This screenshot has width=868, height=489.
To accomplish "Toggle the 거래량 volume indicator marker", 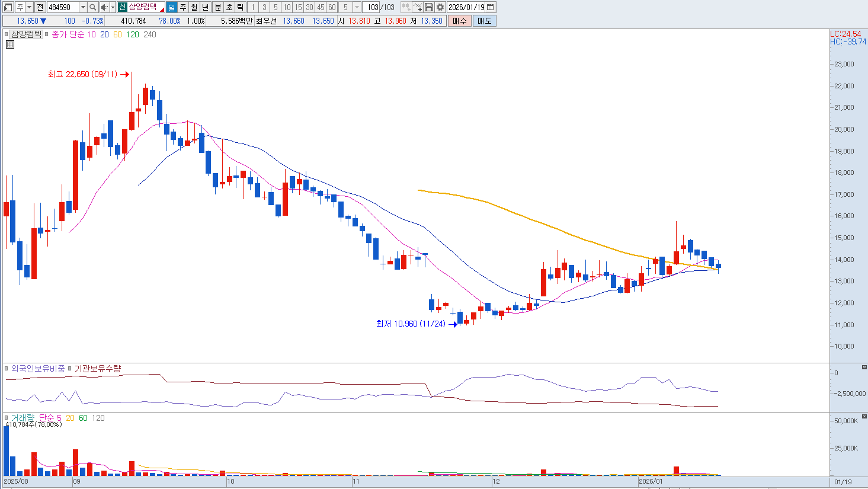I will point(7,418).
